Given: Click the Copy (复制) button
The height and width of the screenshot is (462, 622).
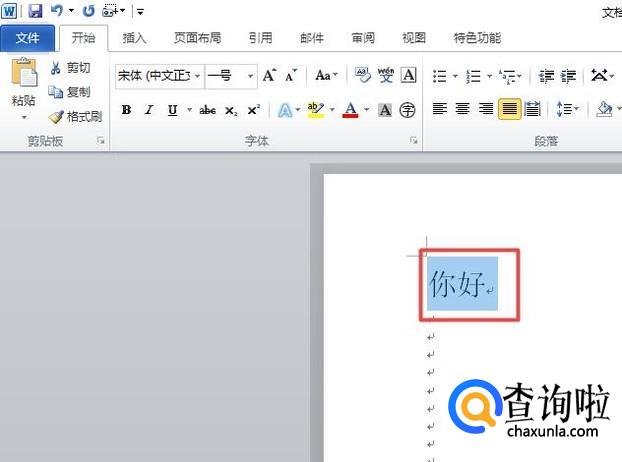Looking at the screenshot, I should coord(70,92).
